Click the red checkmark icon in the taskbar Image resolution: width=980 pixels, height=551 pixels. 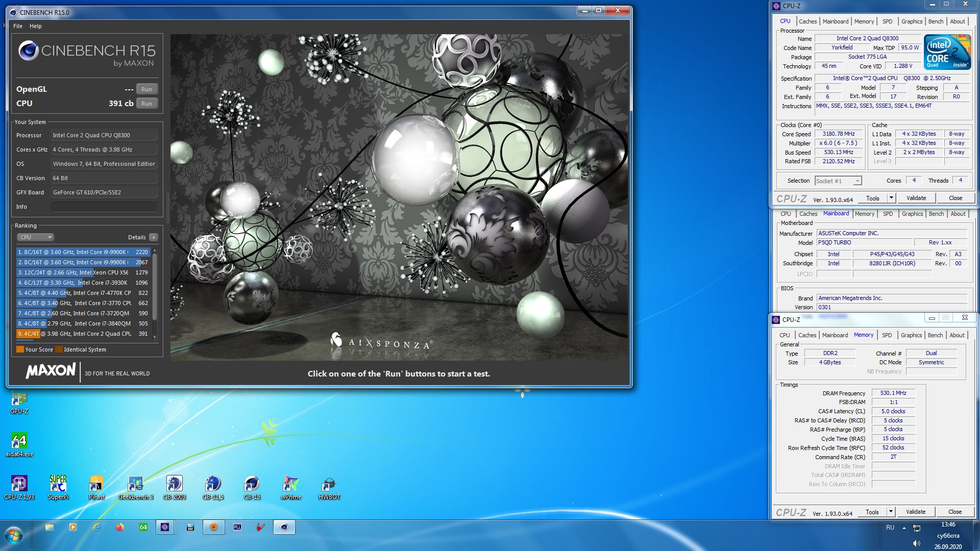[x=261, y=528]
